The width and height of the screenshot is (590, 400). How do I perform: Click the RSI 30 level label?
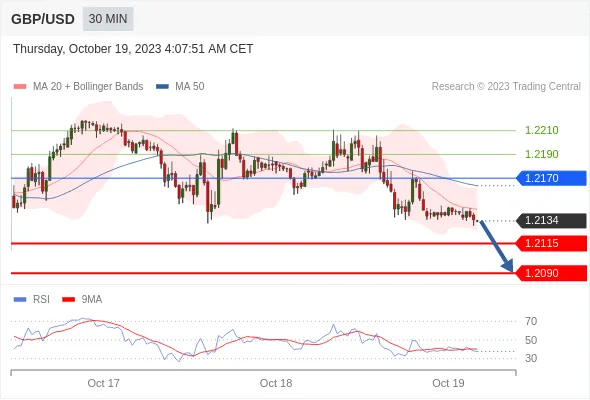pyautogui.click(x=531, y=358)
